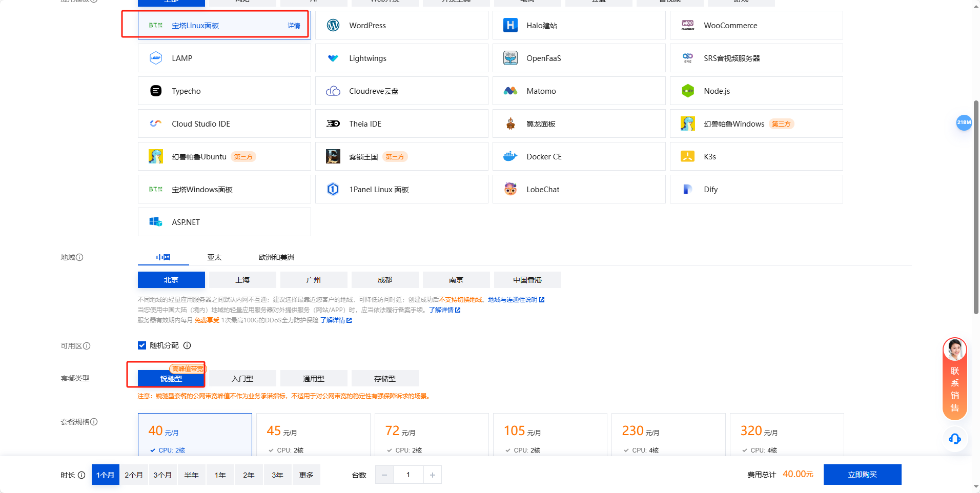Viewport: 980px width, 493px height.
Task: Select the K3s yellow icon
Action: (688, 156)
